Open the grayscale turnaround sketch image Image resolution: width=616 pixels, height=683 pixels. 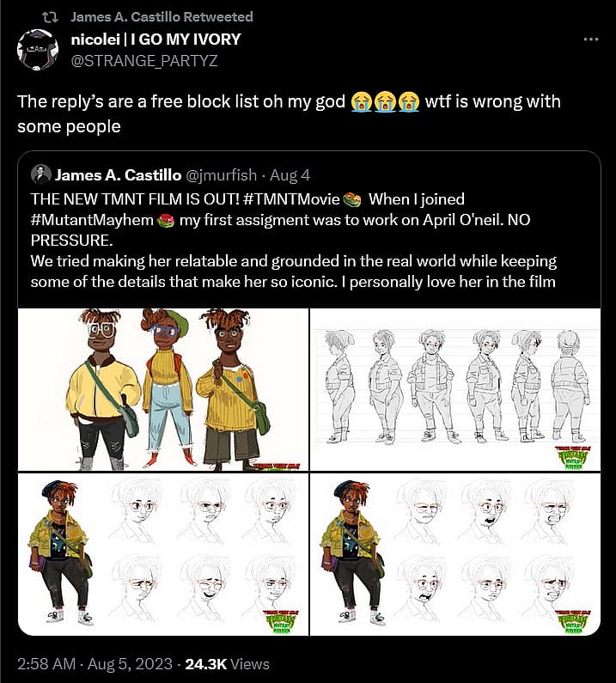click(454, 389)
